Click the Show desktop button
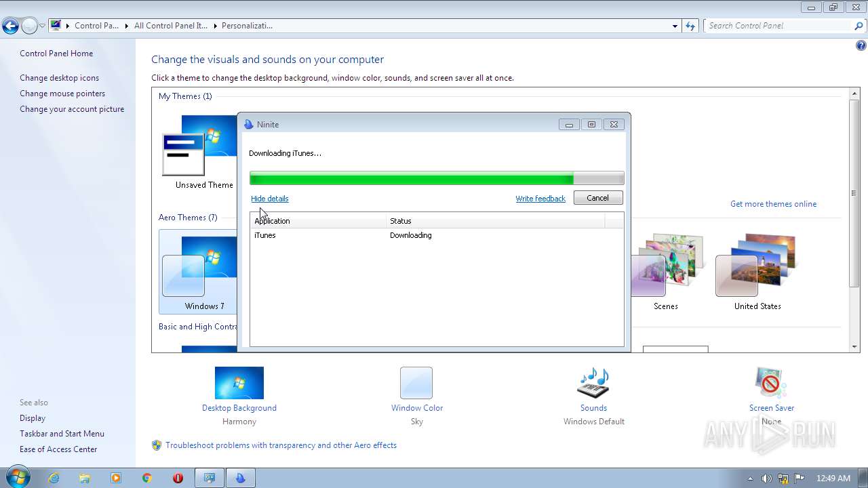The image size is (868, 488). (863, 478)
